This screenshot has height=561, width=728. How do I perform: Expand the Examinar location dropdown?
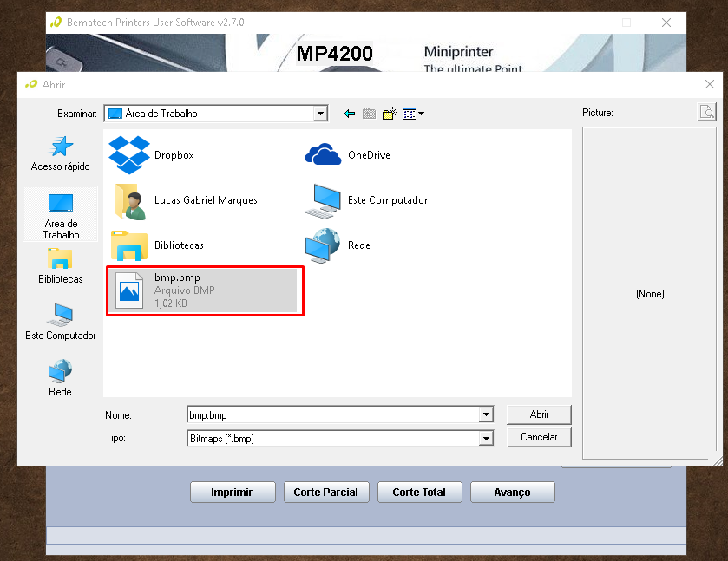coord(320,114)
